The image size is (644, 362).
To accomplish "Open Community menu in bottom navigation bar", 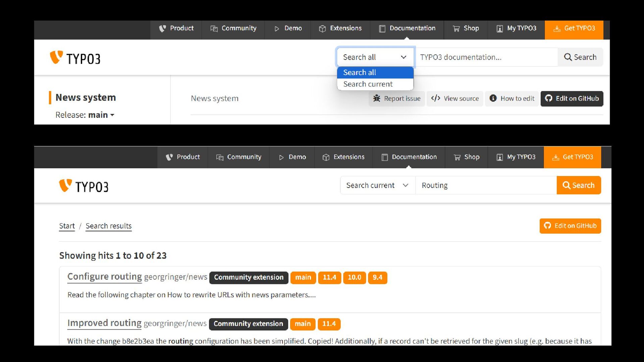I will click(238, 157).
